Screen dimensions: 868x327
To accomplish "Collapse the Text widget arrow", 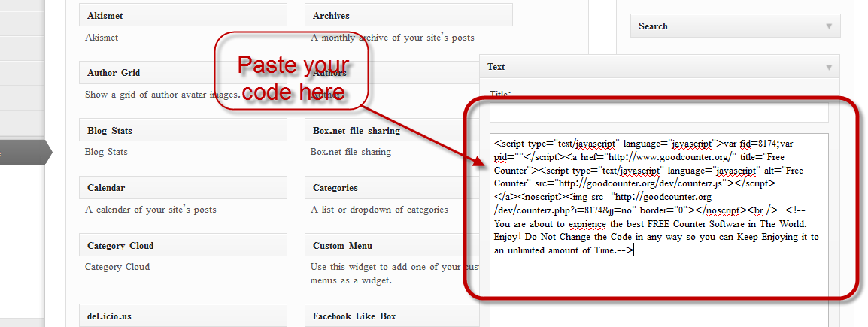I will pyautogui.click(x=829, y=67).
